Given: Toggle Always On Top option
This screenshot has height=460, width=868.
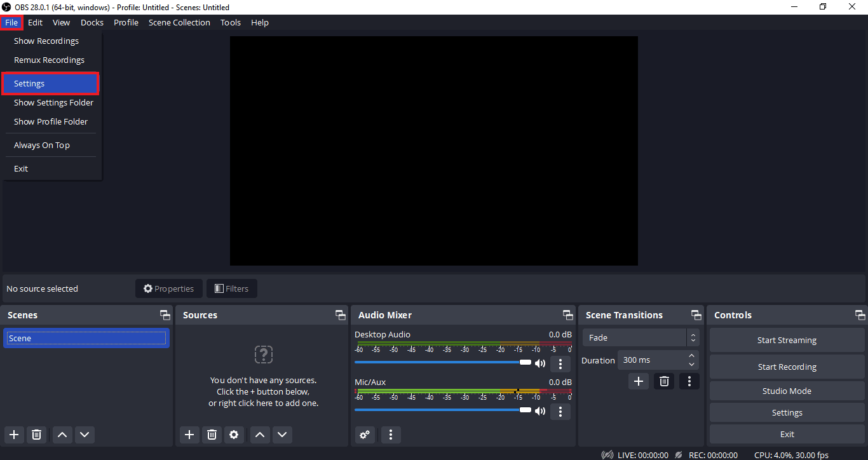Looking at the screenshot, I should tap(51, 145).
